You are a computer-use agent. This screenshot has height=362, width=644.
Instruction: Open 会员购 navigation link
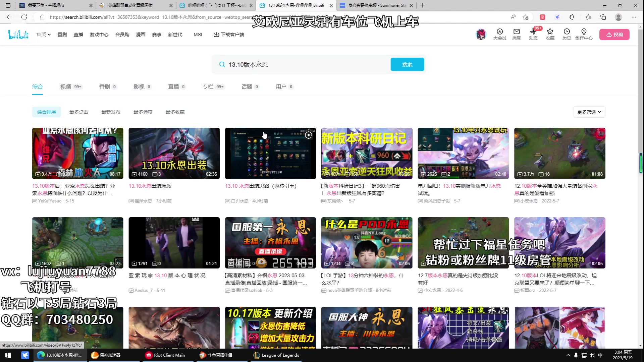click(122, 35)
